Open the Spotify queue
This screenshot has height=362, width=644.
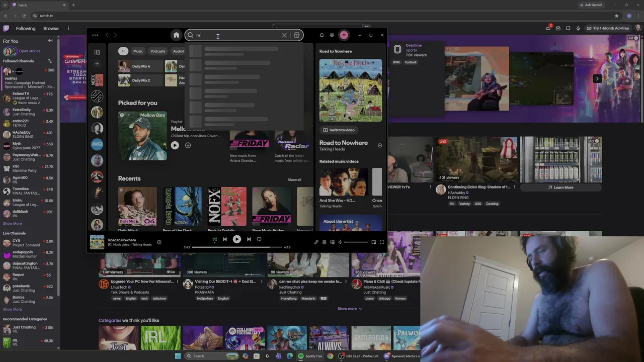pos(325,242)
